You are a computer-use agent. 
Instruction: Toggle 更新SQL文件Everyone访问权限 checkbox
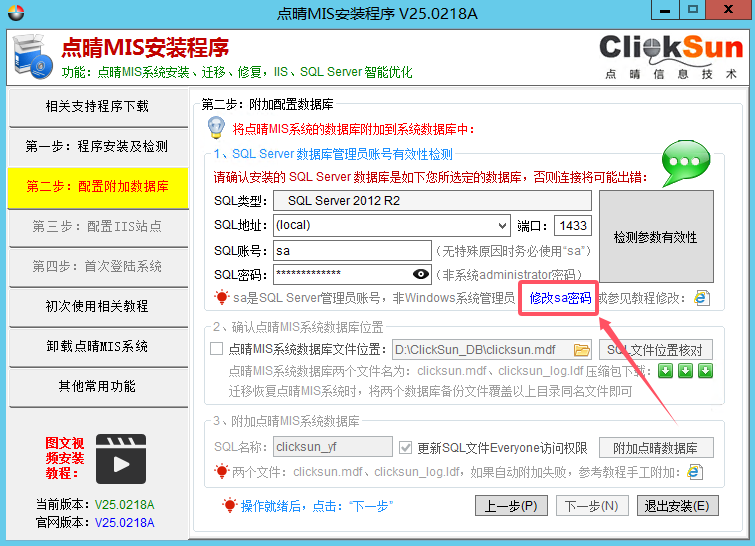pos(405,447)
